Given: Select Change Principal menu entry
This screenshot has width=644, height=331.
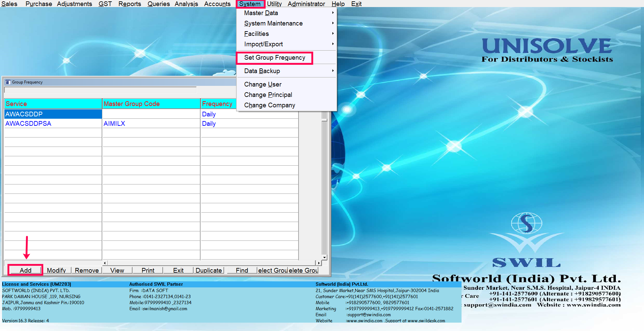Looking at the screenshot, I should point(286,95).
